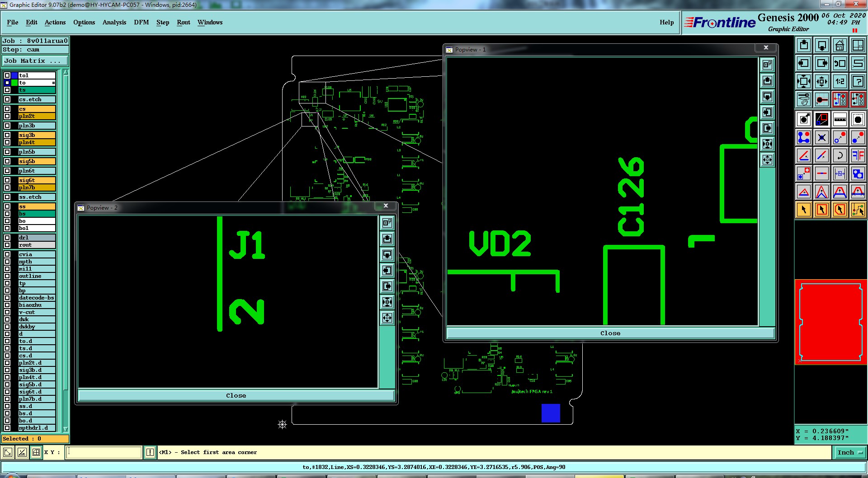This screenshot has height=478, width=868.
Task: Select the net selection arrow icon
Action: coord(858,210)
